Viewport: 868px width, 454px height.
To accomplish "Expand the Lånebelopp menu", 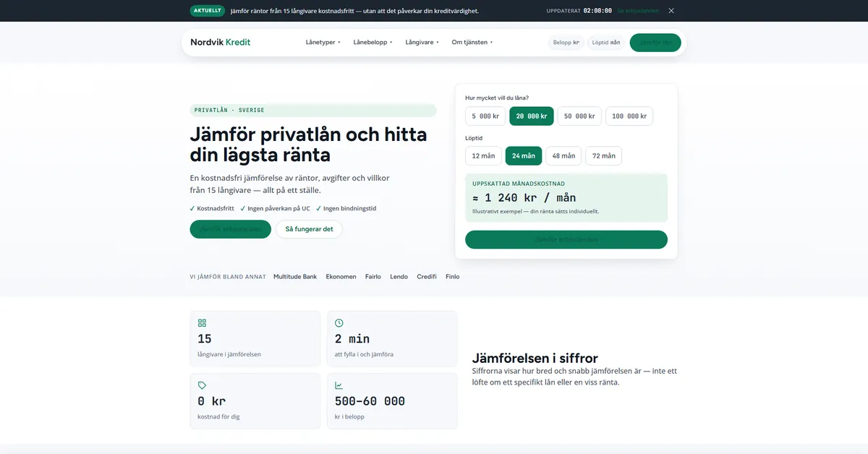I will click(373, 42).
